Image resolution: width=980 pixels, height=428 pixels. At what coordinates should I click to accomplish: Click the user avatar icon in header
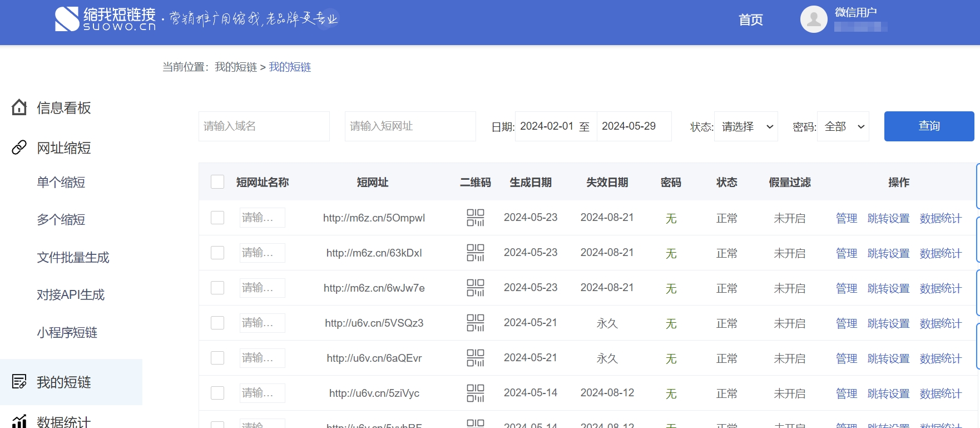pyautogui.click(x=814, y=19)
